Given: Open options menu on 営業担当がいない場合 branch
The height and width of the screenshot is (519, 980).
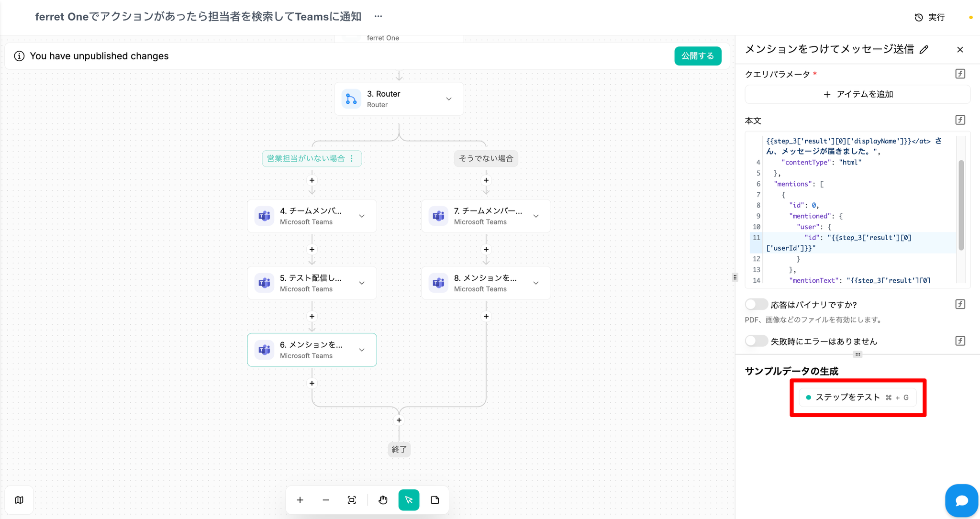Looking at the screenshot, I should pos(352,158).
